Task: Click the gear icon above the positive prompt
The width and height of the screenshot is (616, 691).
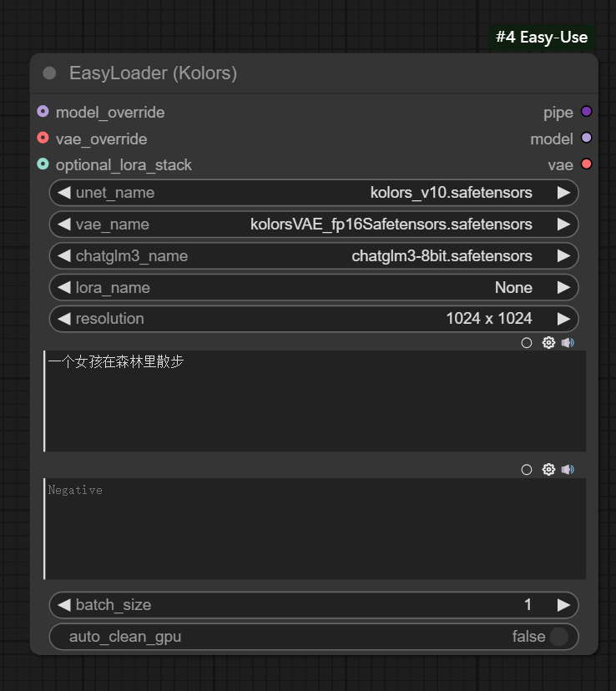Action: pos(548,342)
